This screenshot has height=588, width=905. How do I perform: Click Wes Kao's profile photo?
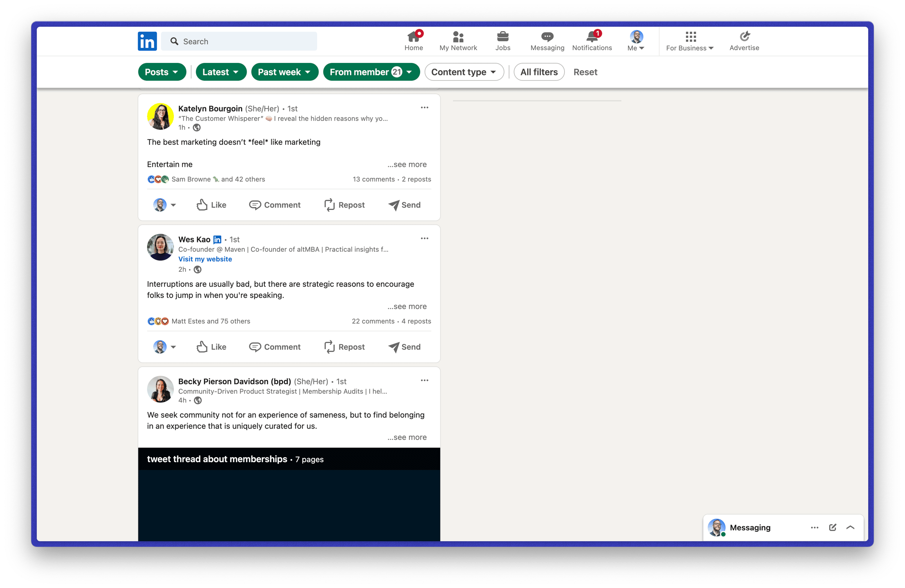161,247
